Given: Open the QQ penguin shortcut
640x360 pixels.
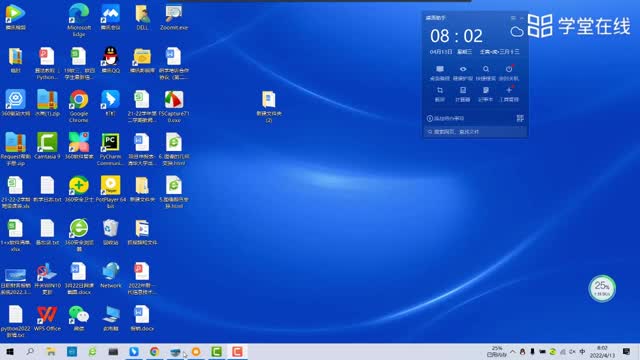Looking at the screenshot, I should point(111,60).
